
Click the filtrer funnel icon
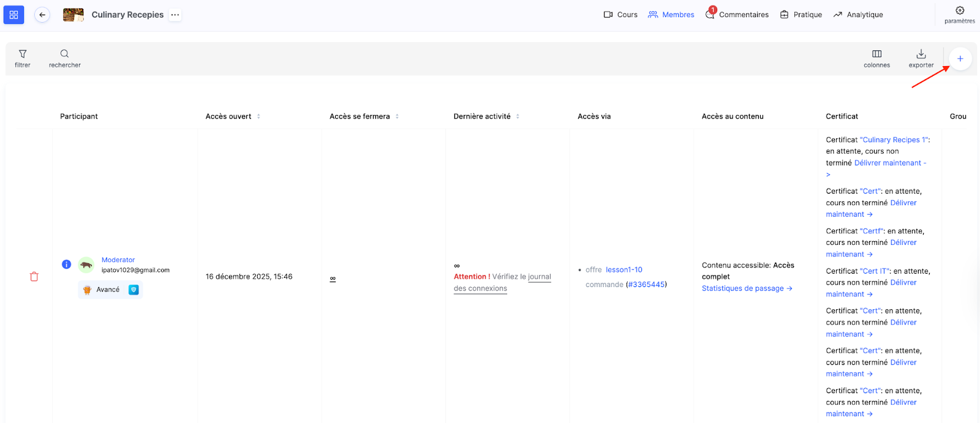coord(23,54)
